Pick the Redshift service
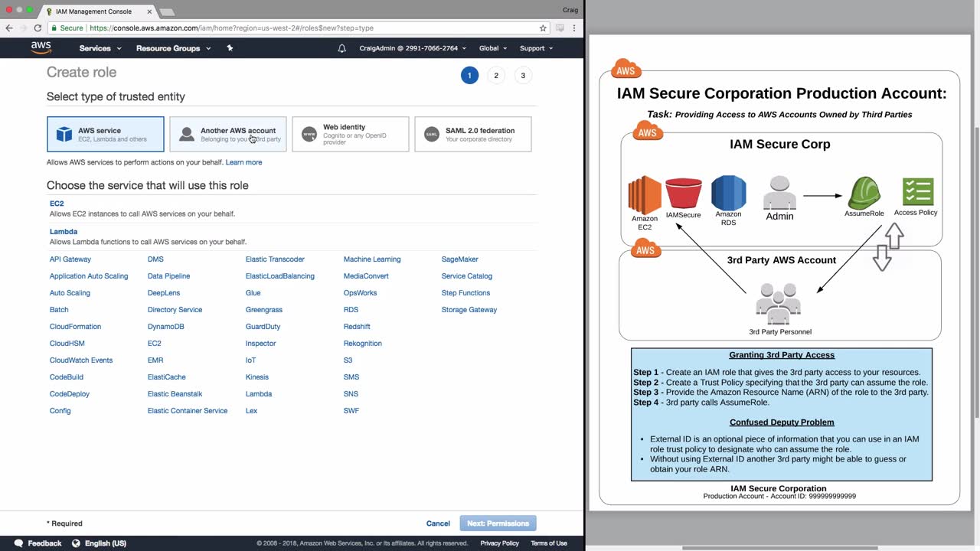The width and height of the screenshot is (980, 551). point(357,327)
